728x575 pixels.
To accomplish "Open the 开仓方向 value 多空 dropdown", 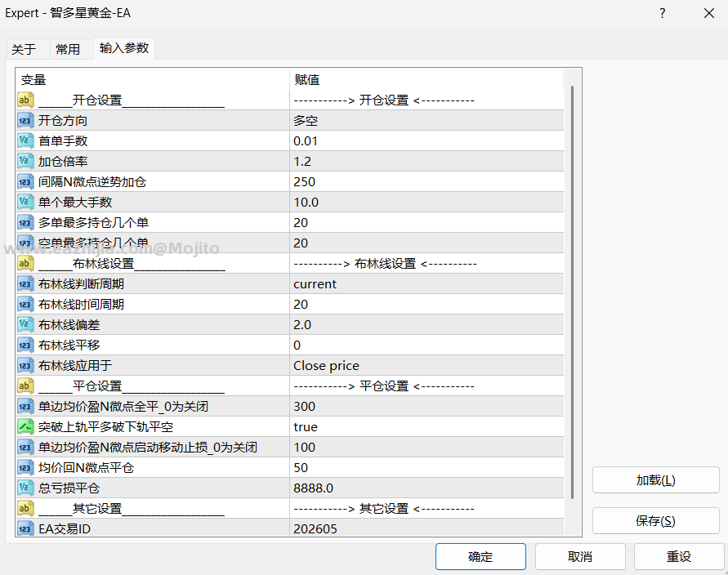I will (427, 121).
